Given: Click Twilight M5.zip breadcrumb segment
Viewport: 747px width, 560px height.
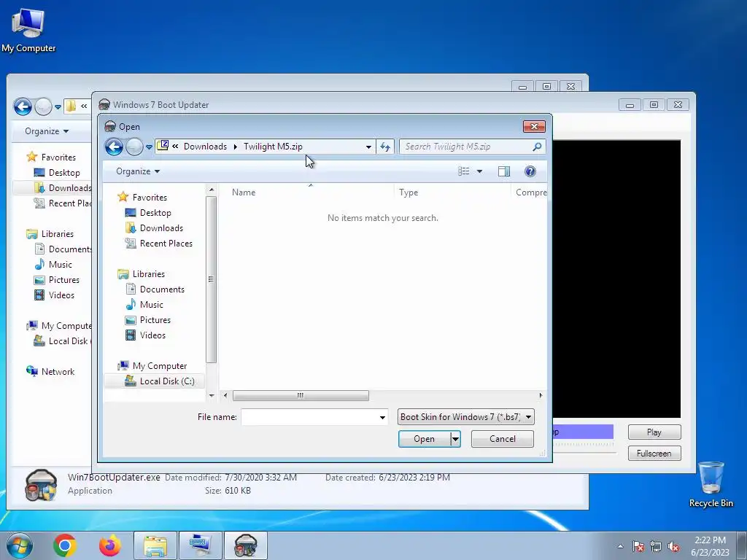Looking at the screenshot, I should (273, 147).
